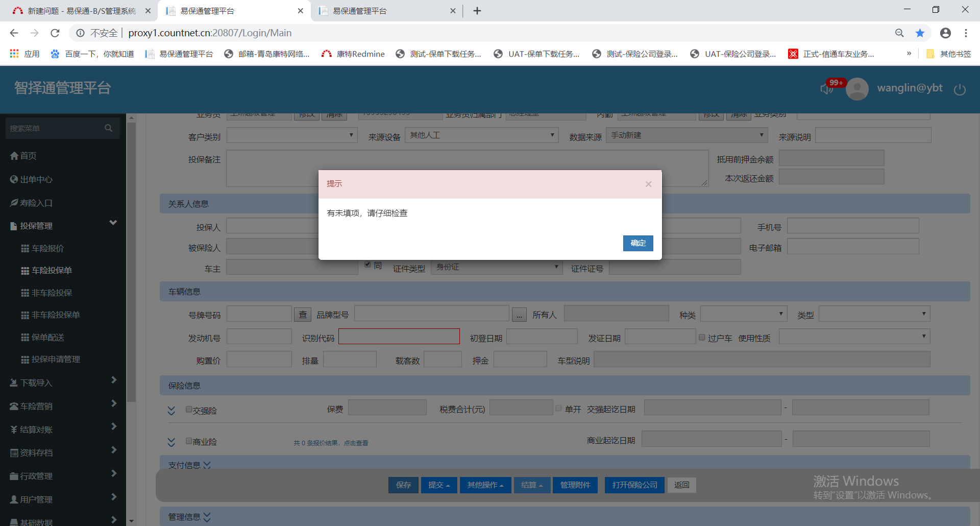980x526 pixels.
Task: Switch to the second 易保通管理平台 browser tab
Action: pos(386,11)
